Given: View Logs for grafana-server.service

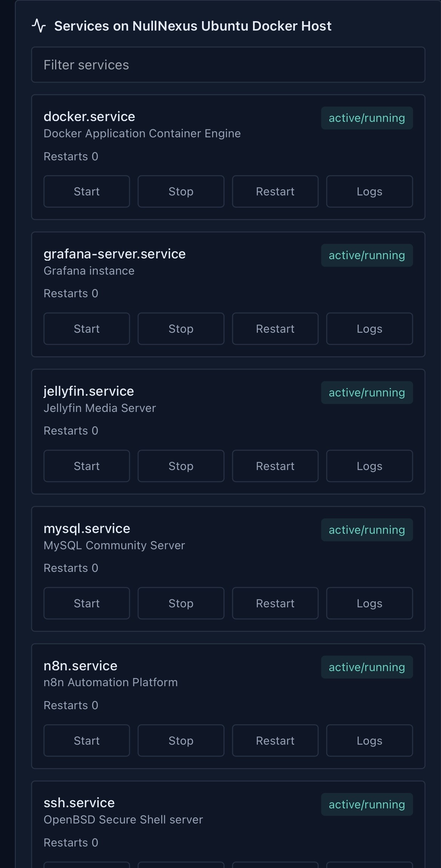Looking at the screenshot, I should tap(370, 329).
